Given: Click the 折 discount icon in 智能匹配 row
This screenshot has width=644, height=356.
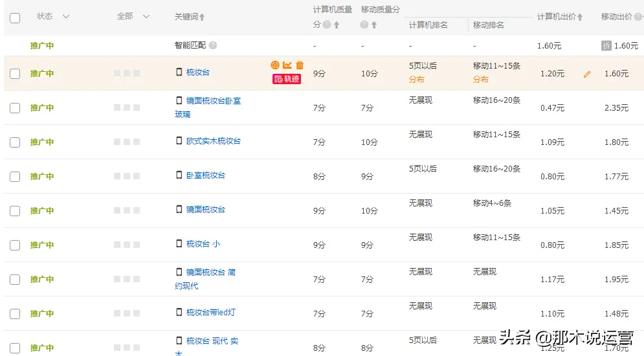Looking at the screenshot, I should (x=606, y=45).
